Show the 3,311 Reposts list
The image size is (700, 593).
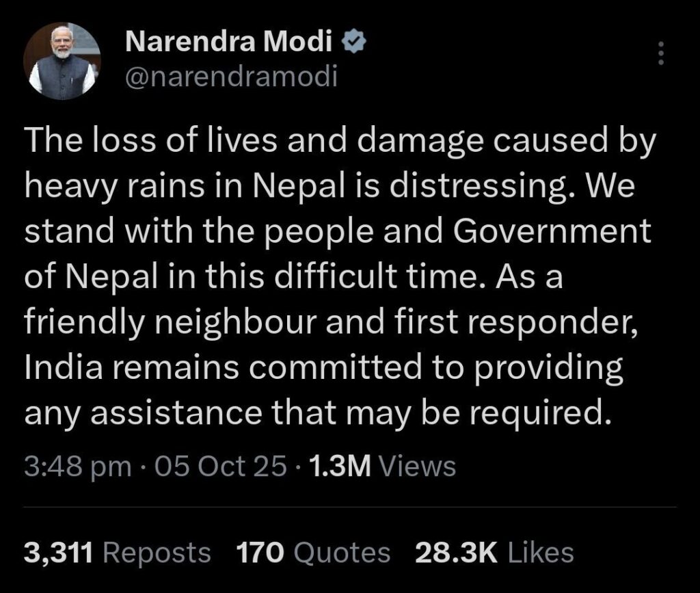coord(118,552)
